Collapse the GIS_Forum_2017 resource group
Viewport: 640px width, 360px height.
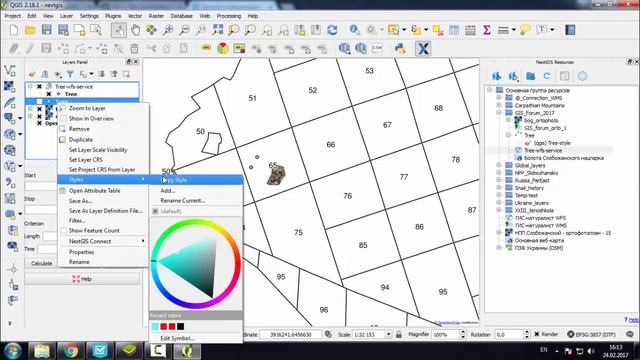tap(499, 113)
